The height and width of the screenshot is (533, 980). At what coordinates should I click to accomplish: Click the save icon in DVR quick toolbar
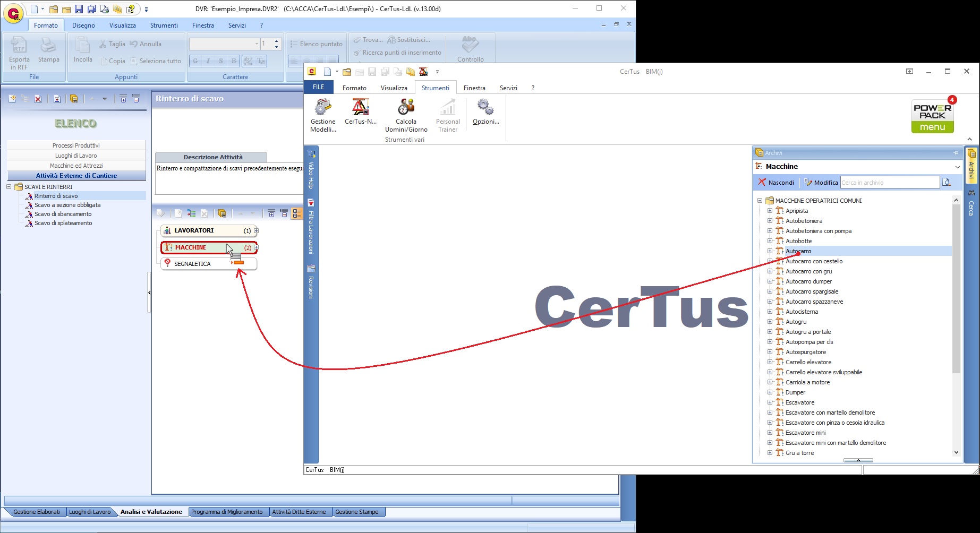click(79, 9)
